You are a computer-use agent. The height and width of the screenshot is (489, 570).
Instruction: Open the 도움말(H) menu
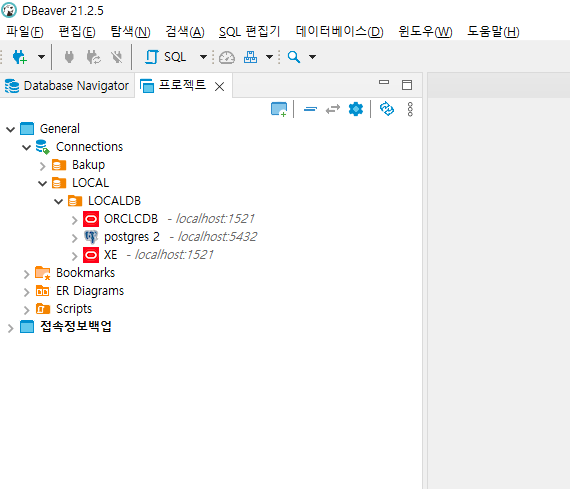tap(493, 32)
